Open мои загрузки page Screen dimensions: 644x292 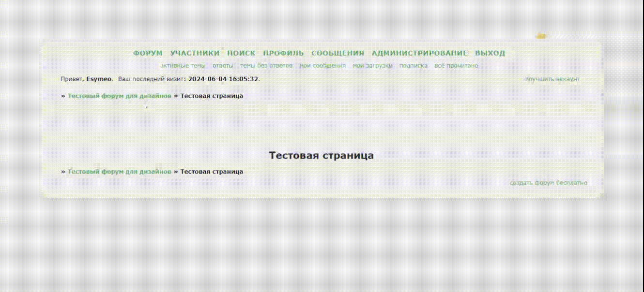(372, 65)
